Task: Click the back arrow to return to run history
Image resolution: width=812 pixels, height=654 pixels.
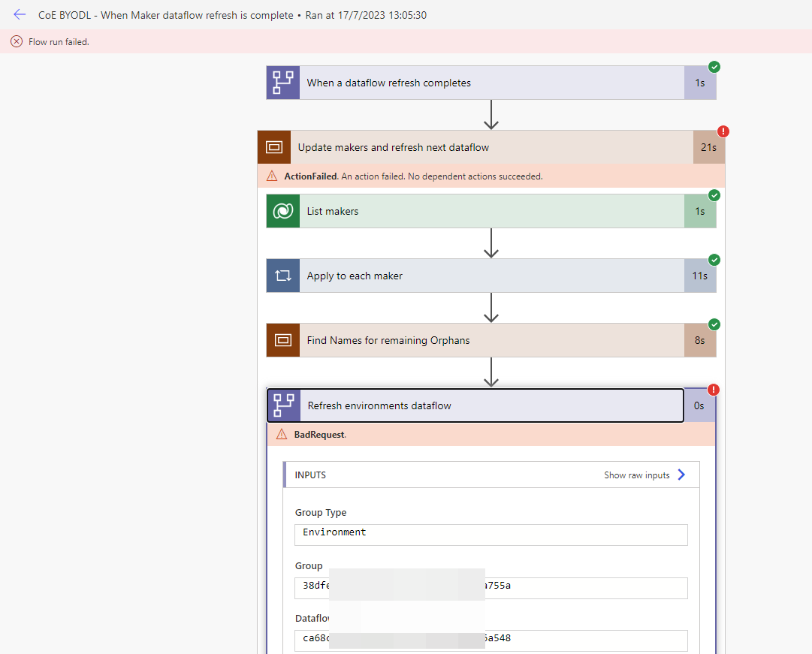Action: (x=20, y=14)
